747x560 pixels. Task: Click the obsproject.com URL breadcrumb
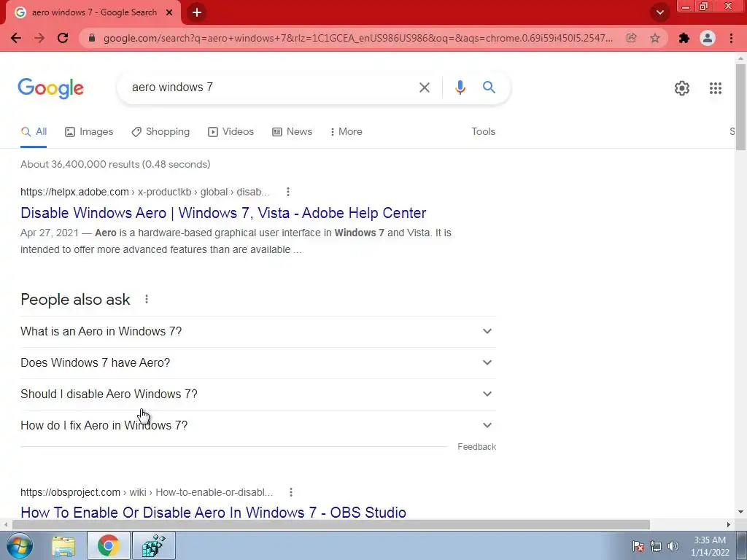click(x=147, y=492)
